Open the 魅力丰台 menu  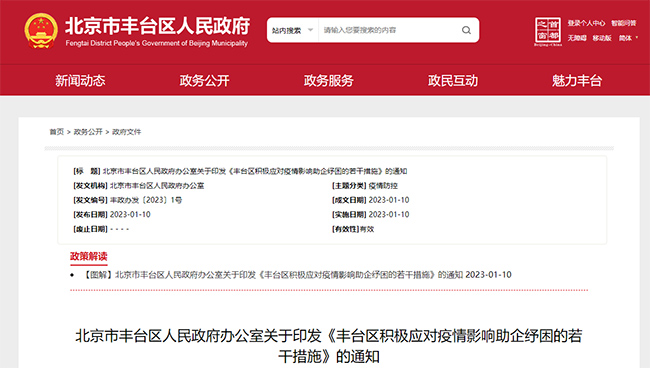coord(577,80)
